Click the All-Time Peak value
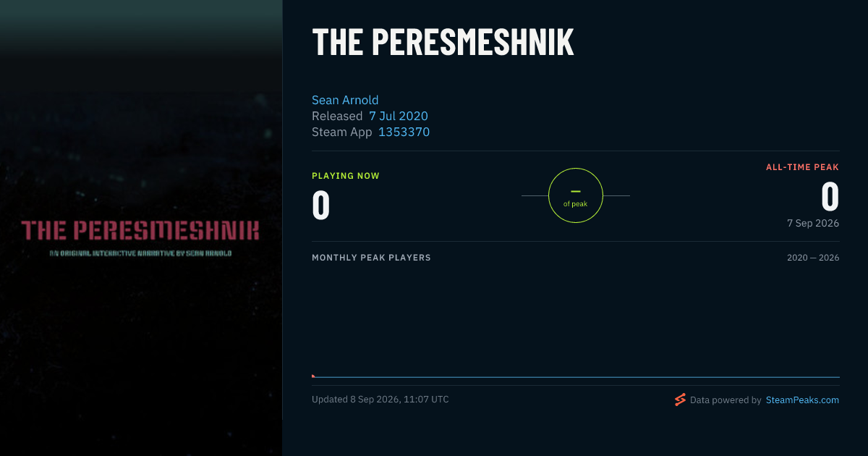The height and width of the screenshot is (456, 868). [830, 196]
